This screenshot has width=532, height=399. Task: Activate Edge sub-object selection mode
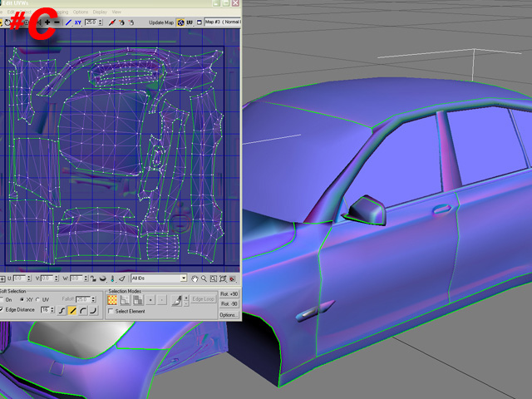coord(126,299)
